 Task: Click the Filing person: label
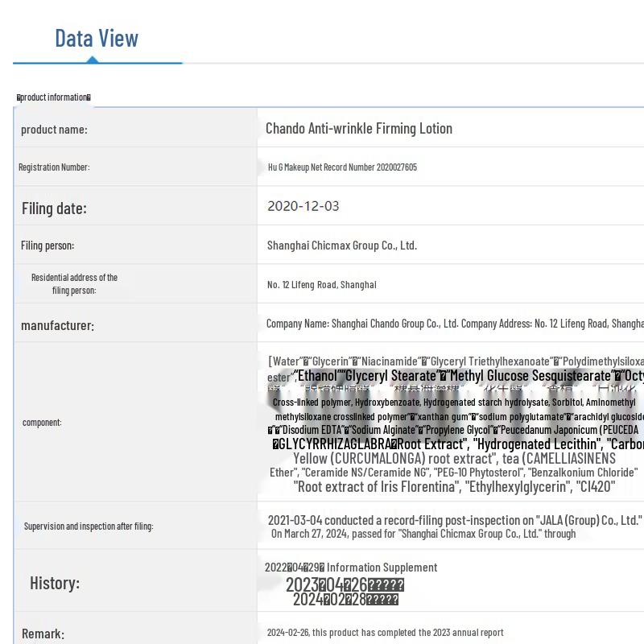pyautogui.click(x=47, y=246)
